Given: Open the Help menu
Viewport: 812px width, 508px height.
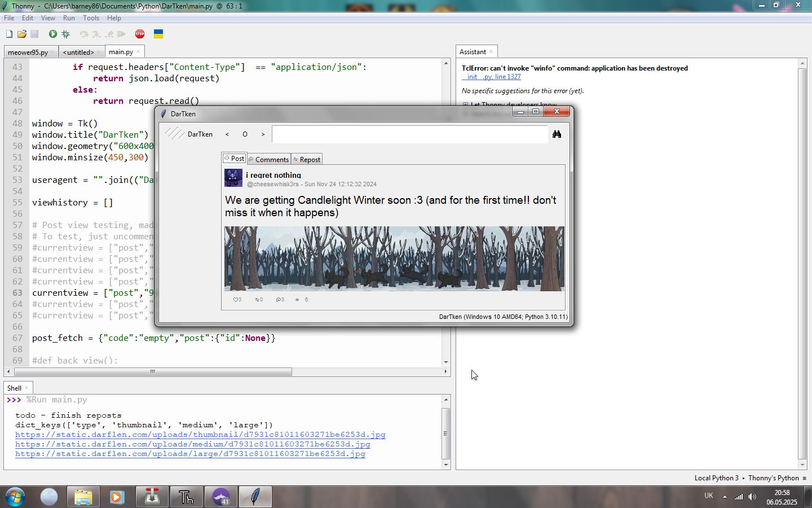Looking at the screenshot, I should (114, 18).
